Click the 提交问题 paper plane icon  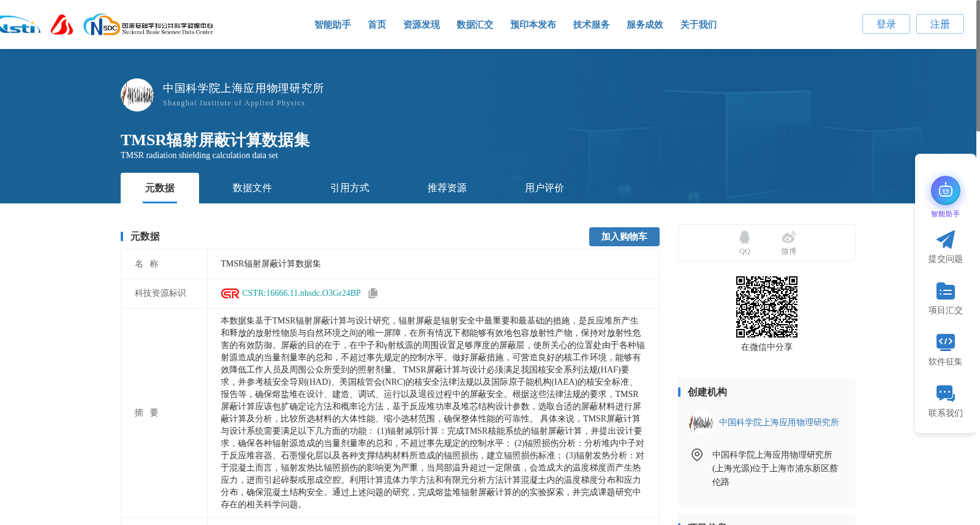point(945,240)
